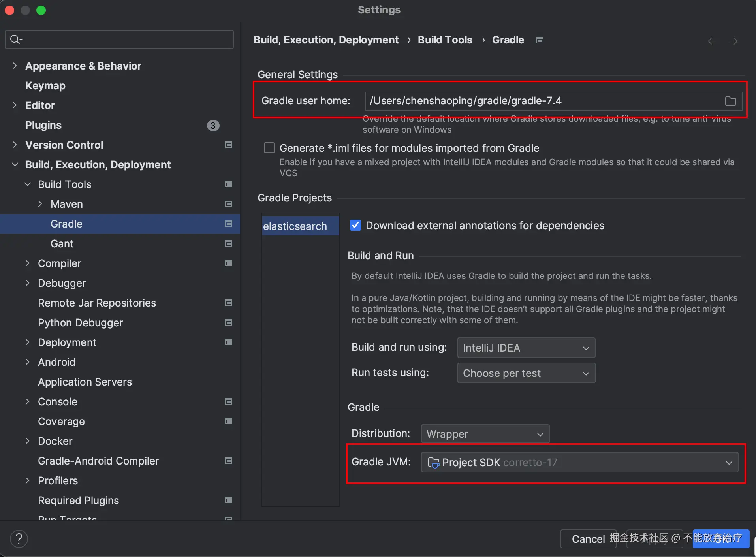Image resolution: width=756 pixels, height=557 pixels.
Task: Open the Run tests using dropdown
Action: [526, 373]
